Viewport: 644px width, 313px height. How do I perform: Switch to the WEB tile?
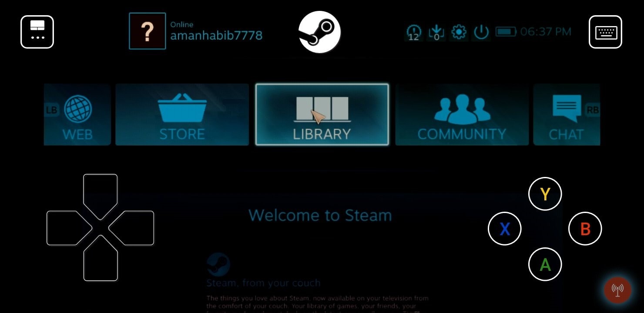coord(78,114)
